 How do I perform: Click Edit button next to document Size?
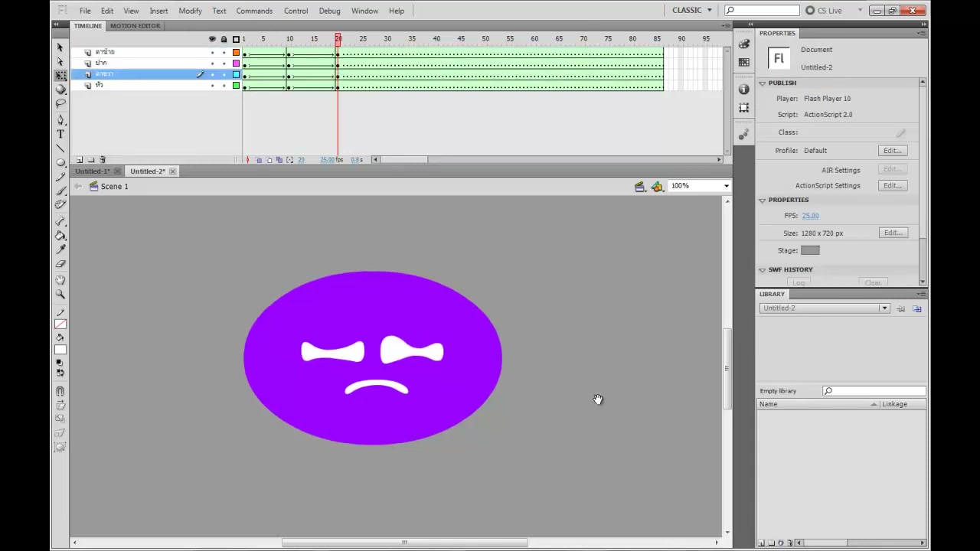(x=893, y=233)
